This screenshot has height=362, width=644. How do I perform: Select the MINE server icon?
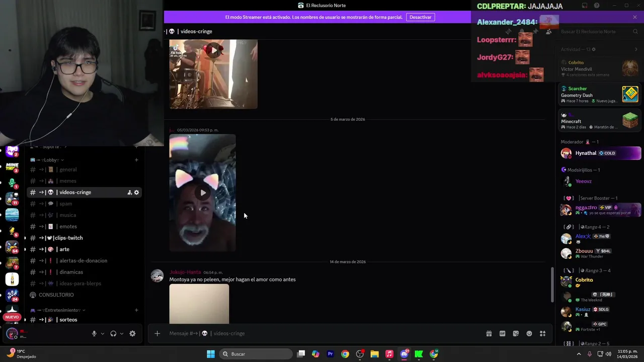coord(12,166)
